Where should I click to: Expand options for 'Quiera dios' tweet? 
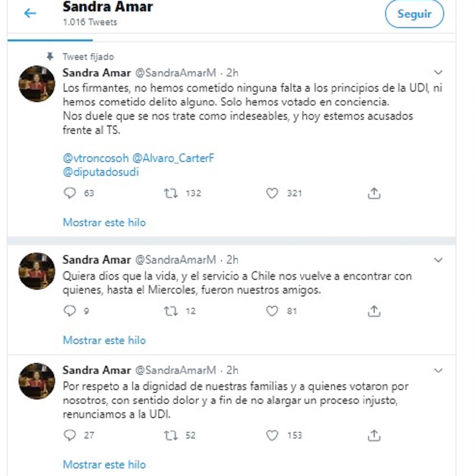pyautogui.click(x=438, y=260)
